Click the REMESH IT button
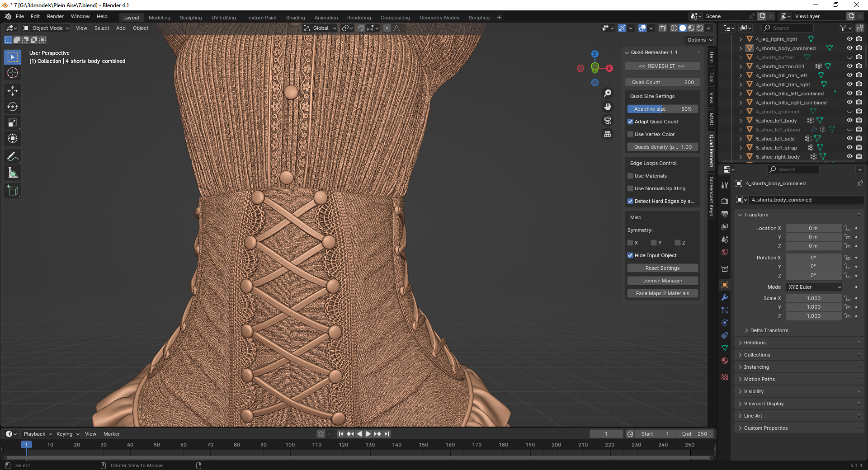Screen dimensions: 868x470 (662, 66)
